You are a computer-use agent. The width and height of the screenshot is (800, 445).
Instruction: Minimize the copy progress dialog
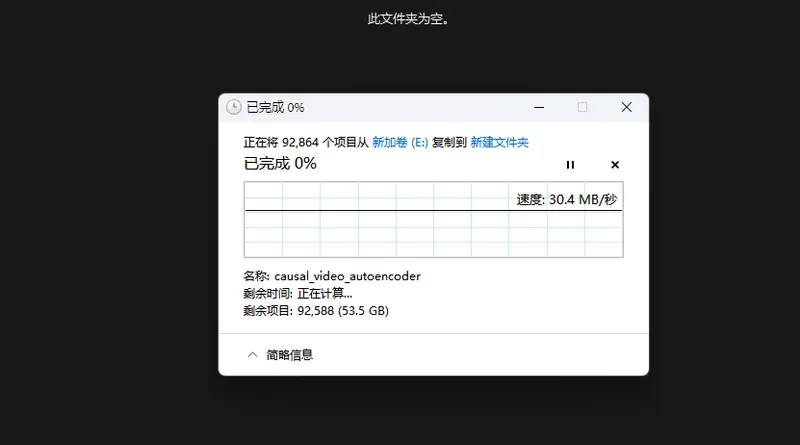[539, 107]
